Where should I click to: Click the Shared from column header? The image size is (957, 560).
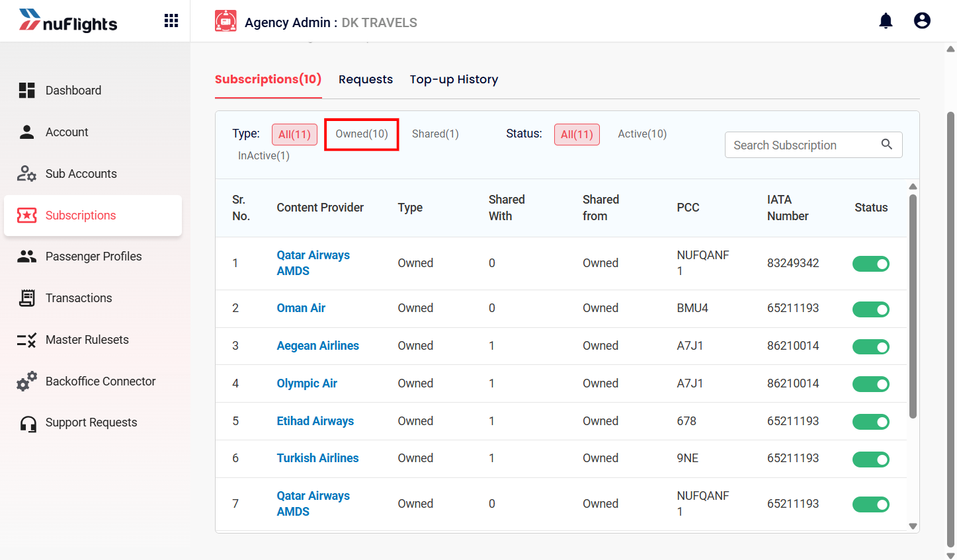coord(601,208)
